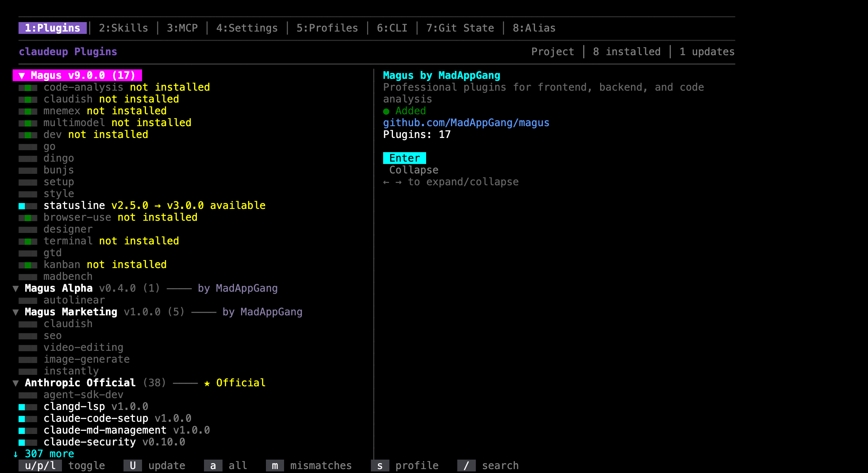Go to the 4:Settings tab

tap(247, 28)
